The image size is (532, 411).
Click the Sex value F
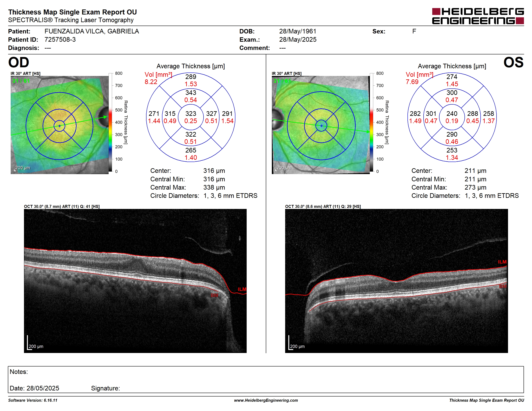pyautogui.click(x=414, y=31)
